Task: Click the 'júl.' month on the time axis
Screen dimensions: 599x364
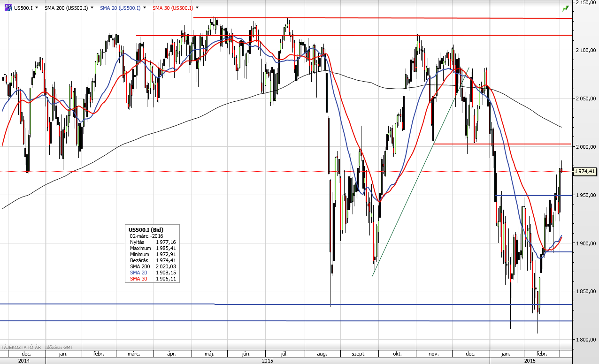Action: [285, 353]
